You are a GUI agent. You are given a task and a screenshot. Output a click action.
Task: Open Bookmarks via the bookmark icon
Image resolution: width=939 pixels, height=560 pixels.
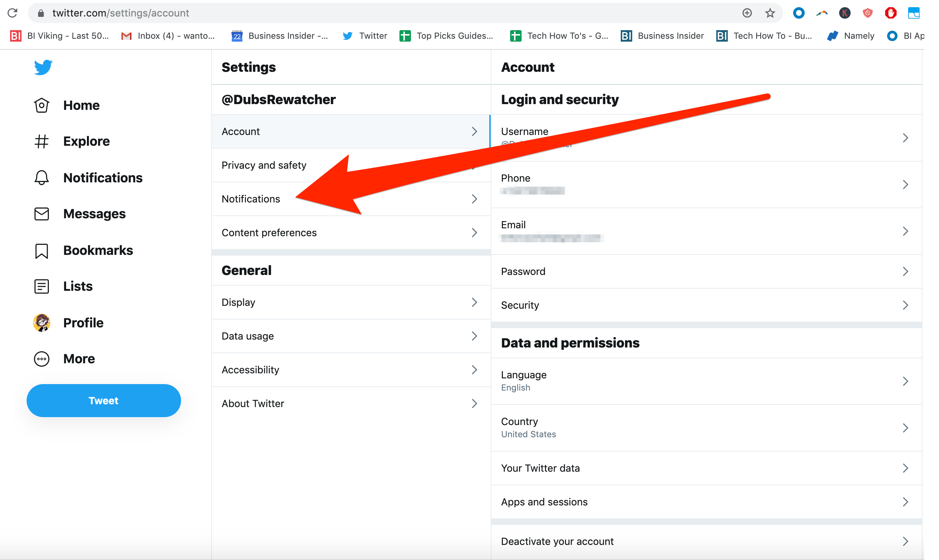coord(42,250)
